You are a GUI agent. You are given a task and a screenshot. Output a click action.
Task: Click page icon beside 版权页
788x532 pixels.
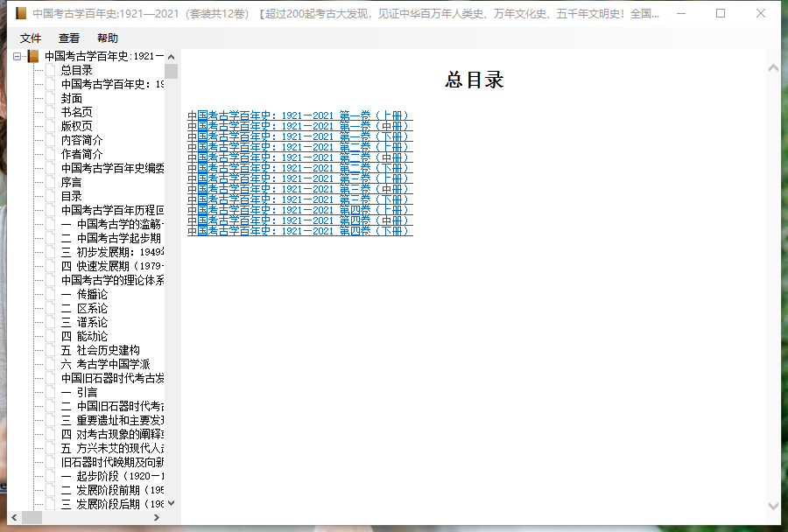pos(50,126)
